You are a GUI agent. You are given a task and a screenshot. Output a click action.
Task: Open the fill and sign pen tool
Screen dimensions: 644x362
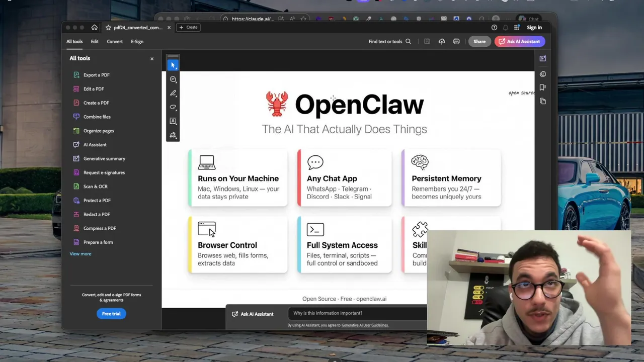click(x=173, y=135)
